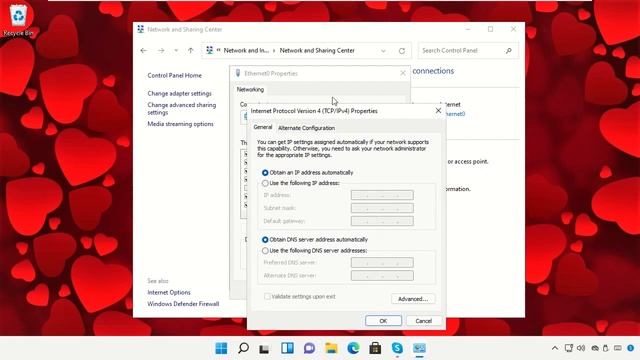Click the Subnet mask field
This screenshot has width=640, height=360.
pyautogui.click(x=382, y=208)
